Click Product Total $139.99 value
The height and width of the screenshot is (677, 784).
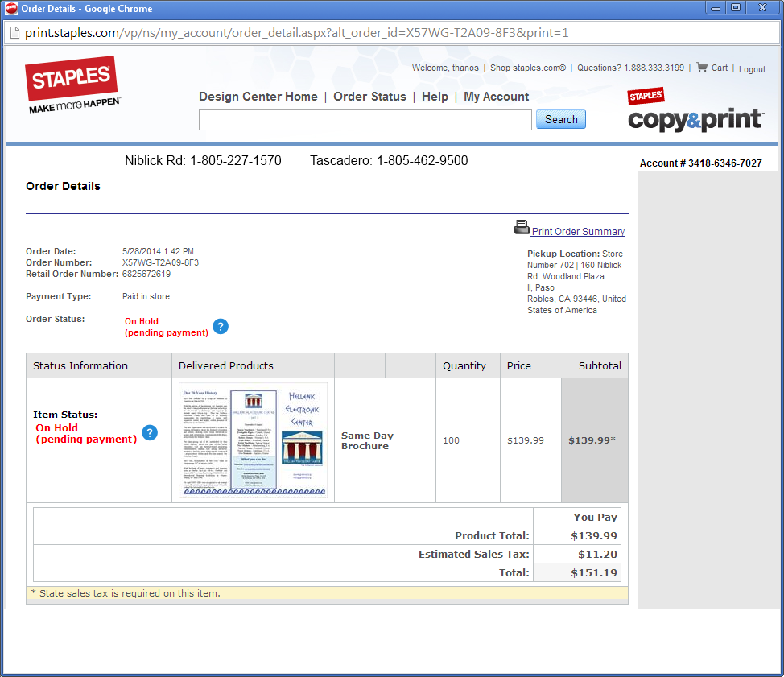593,535
